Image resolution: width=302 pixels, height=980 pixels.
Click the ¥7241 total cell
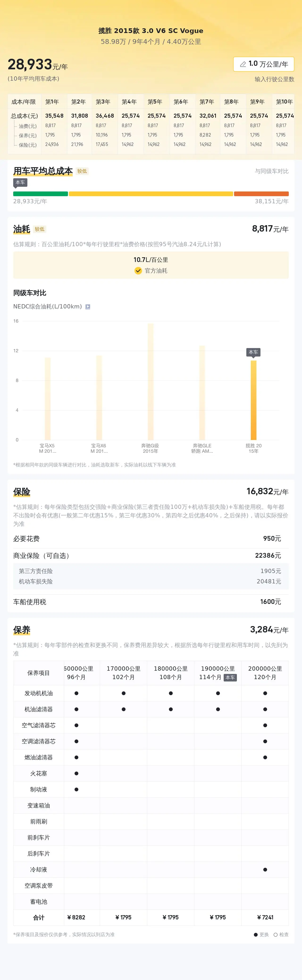pyautogui.click(x=265, y=917)
